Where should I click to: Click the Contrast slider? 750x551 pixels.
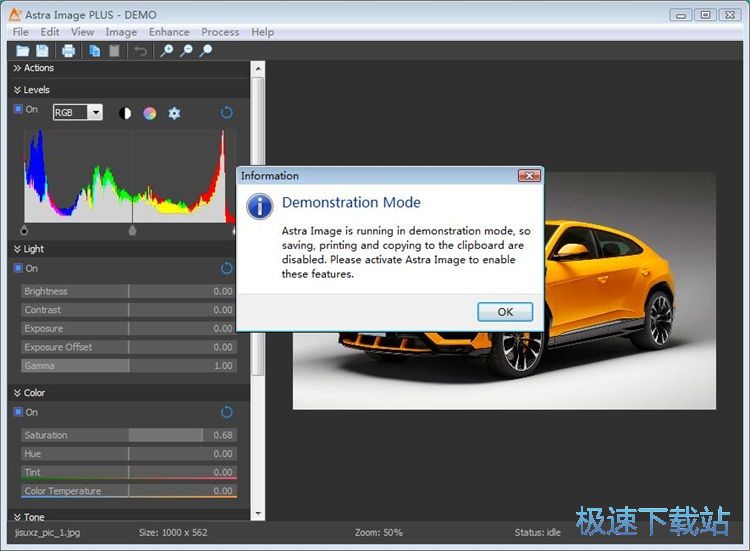129,310
